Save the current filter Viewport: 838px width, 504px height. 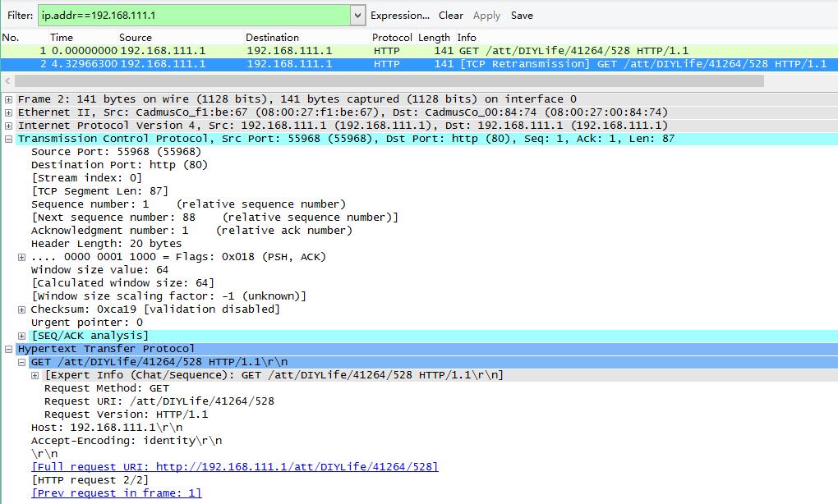coord(522,16)
